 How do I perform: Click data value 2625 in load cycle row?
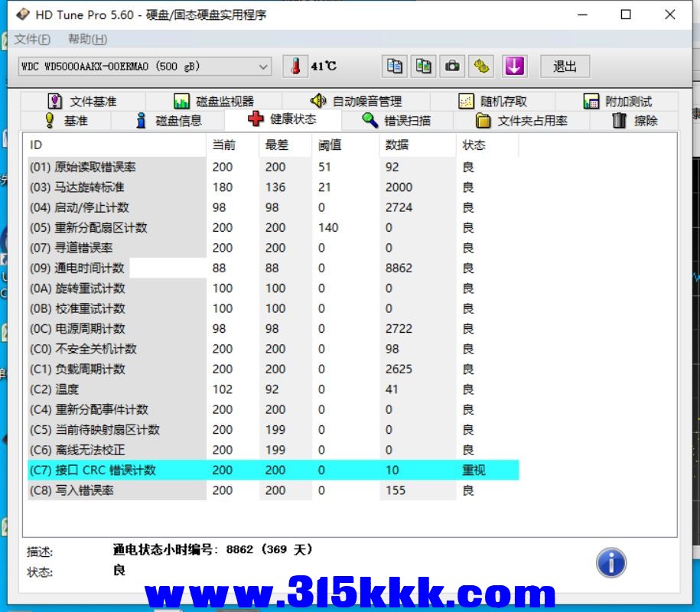[x=399, y=369]
